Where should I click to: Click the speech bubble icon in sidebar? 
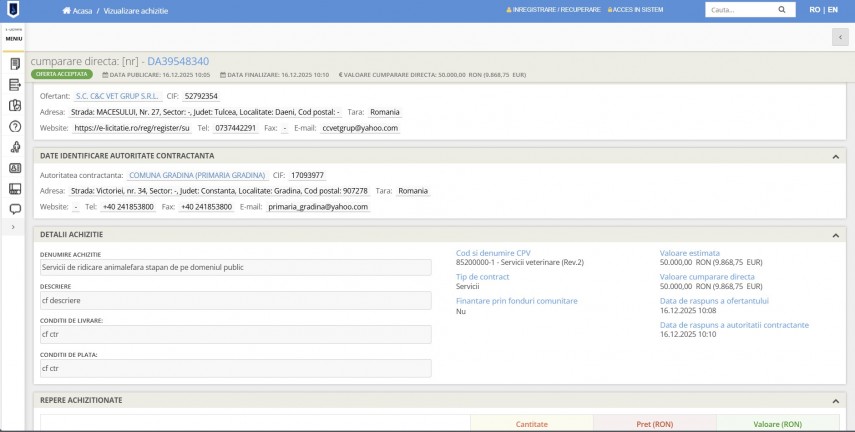click(15, 209)
